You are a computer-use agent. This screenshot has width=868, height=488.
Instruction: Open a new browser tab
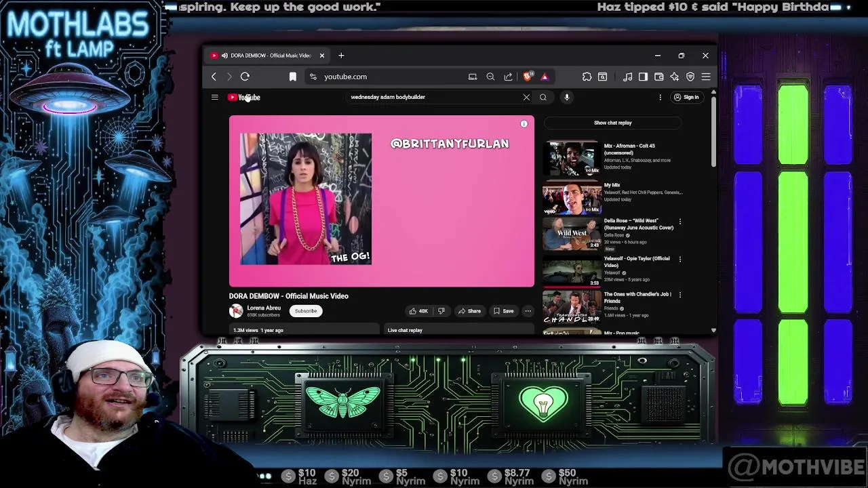coord(341,56)
